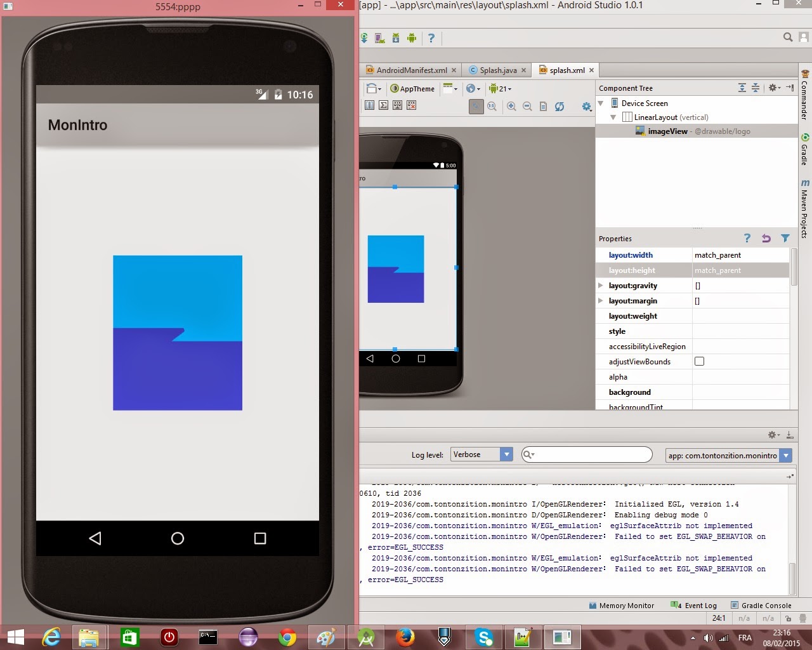Enable emulation rendering toggle in designer toolbar
812x650 pixels.
click(476, 105)
